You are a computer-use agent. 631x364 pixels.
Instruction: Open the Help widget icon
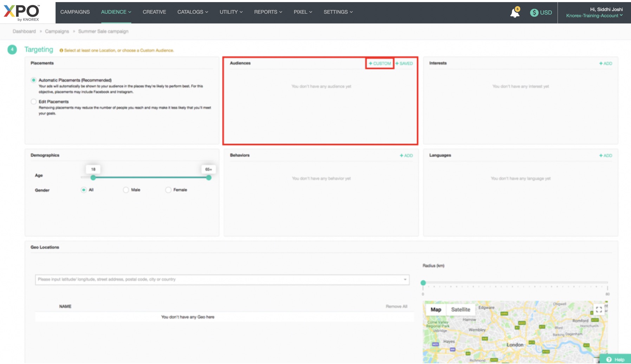[609, 359]
